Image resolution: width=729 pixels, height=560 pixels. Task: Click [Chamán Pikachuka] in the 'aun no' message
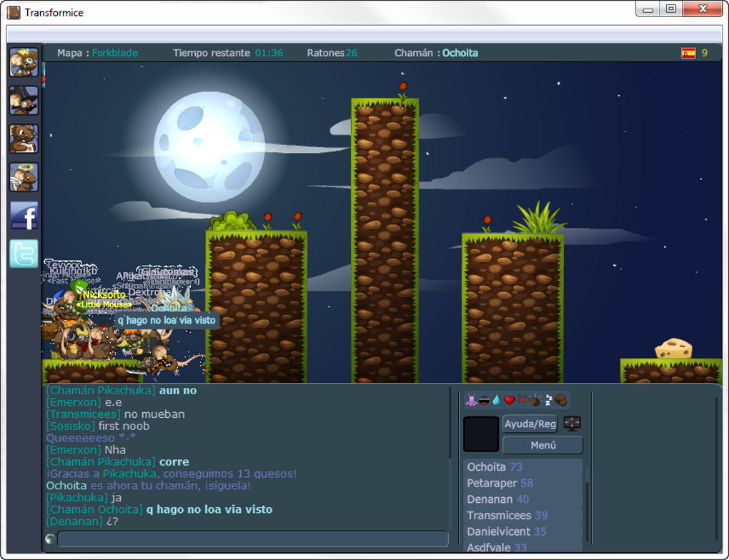[x=101, y=391]
